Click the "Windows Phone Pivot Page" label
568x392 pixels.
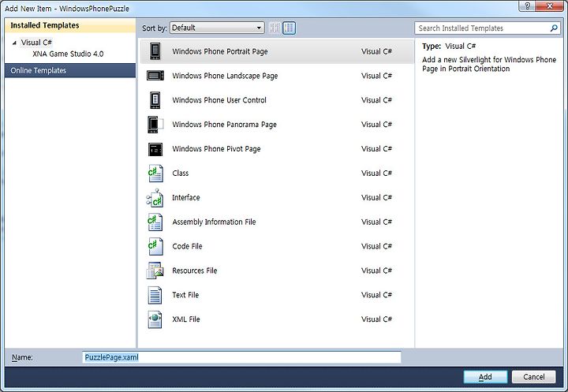coord(216,149)
